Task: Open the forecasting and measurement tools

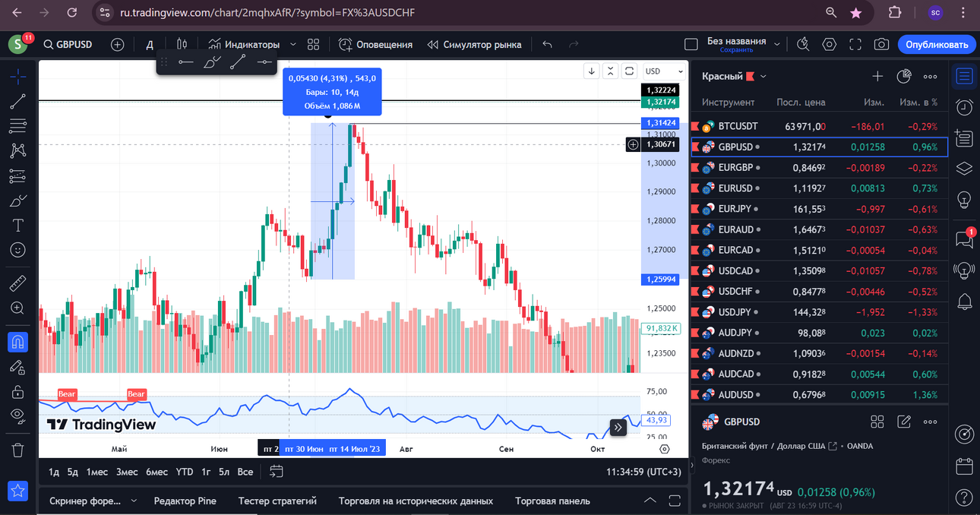Action: (x=18, y=176)
